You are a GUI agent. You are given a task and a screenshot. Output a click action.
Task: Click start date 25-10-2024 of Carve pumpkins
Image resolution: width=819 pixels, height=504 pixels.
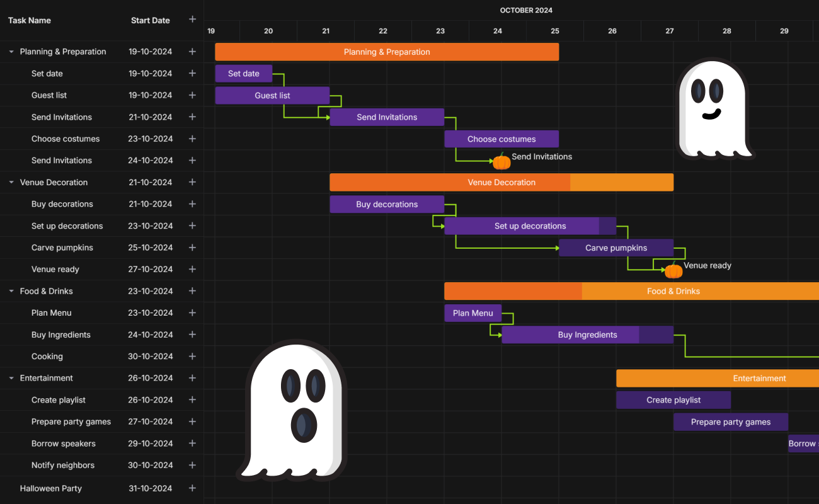(150, 248)
